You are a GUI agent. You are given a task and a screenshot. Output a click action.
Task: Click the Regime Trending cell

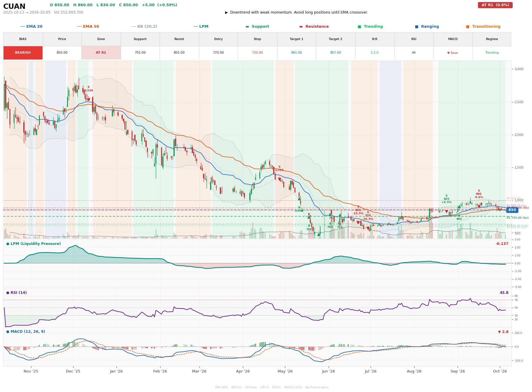coord(492,53)
